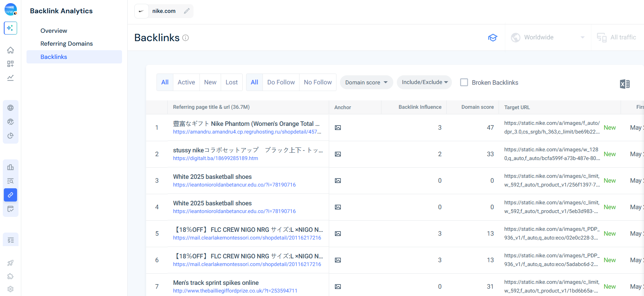The height and width of the screenshot is (296, 644).
Task: Select the Active status tab
Action: tap(186, 82)
